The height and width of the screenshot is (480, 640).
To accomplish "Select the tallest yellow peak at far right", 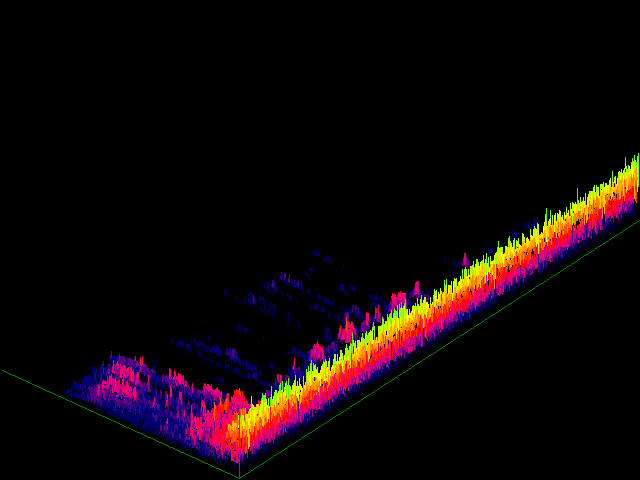I will click(x=636, y=158).
